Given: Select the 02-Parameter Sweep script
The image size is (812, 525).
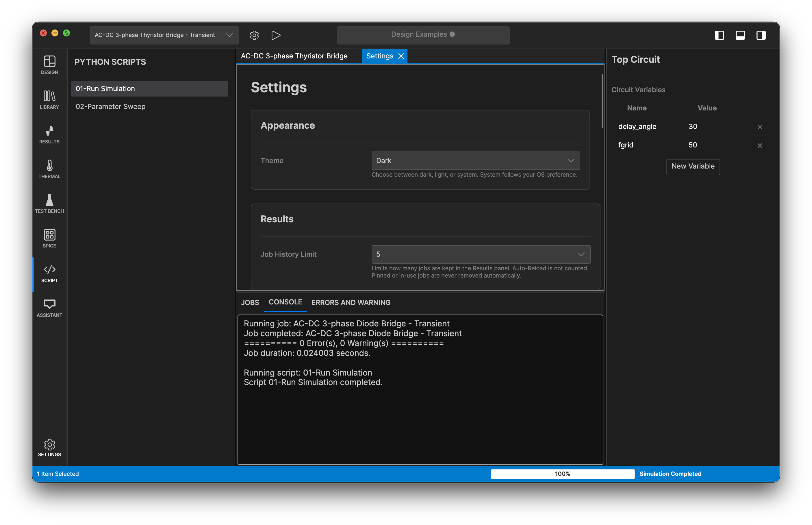Looking at the screenshot, I should coord(110,106).
